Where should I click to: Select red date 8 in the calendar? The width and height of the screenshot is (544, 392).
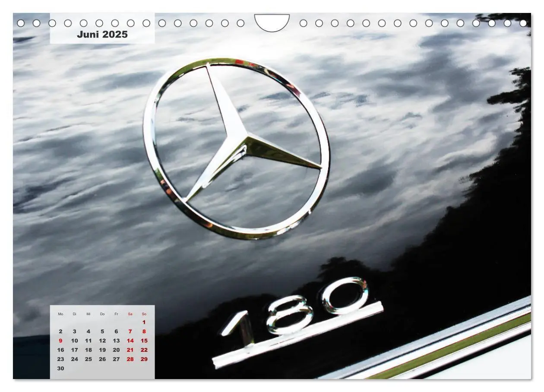pos(144,332)
